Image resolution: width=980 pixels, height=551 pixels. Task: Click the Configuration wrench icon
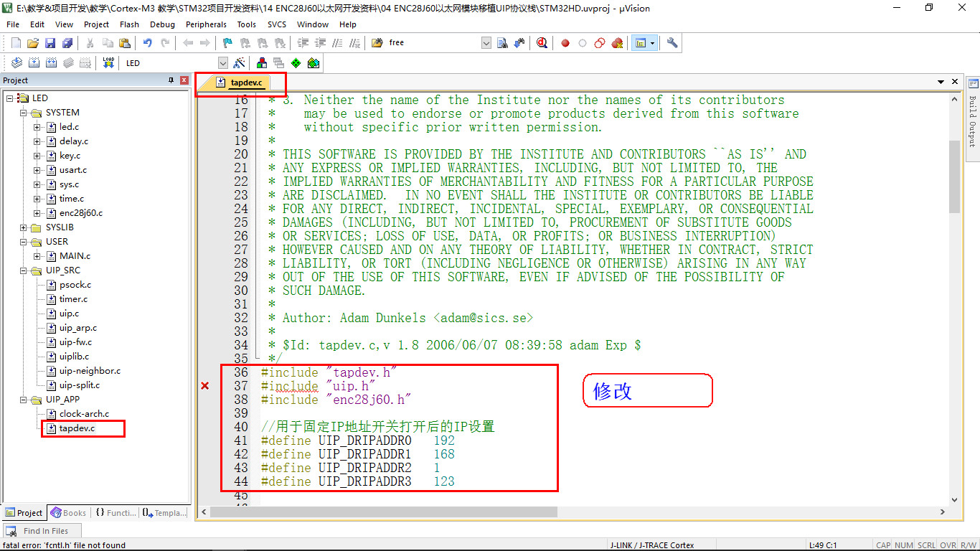tap(672, 43)
